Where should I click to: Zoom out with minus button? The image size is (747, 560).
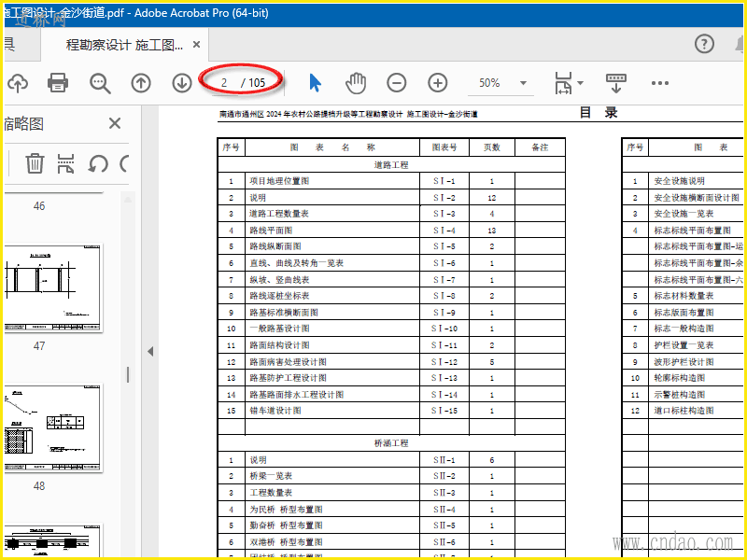click(x=396, y=83)
